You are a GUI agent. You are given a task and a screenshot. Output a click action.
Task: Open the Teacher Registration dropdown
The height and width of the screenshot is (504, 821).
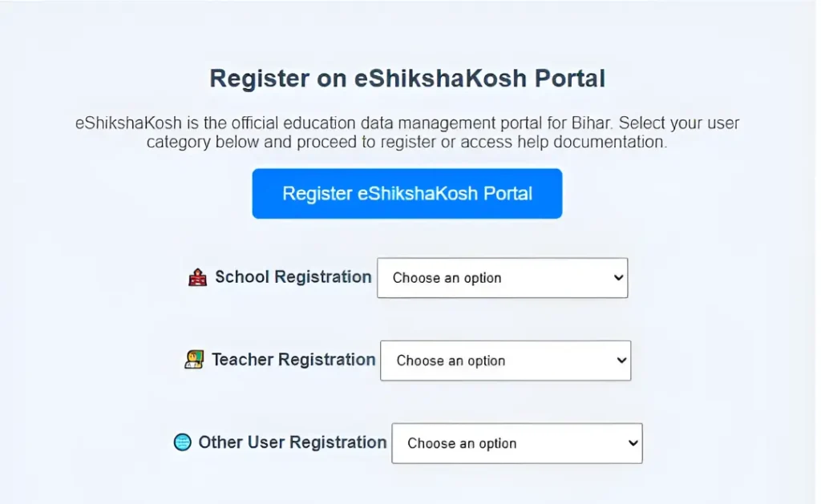point(505,361)
